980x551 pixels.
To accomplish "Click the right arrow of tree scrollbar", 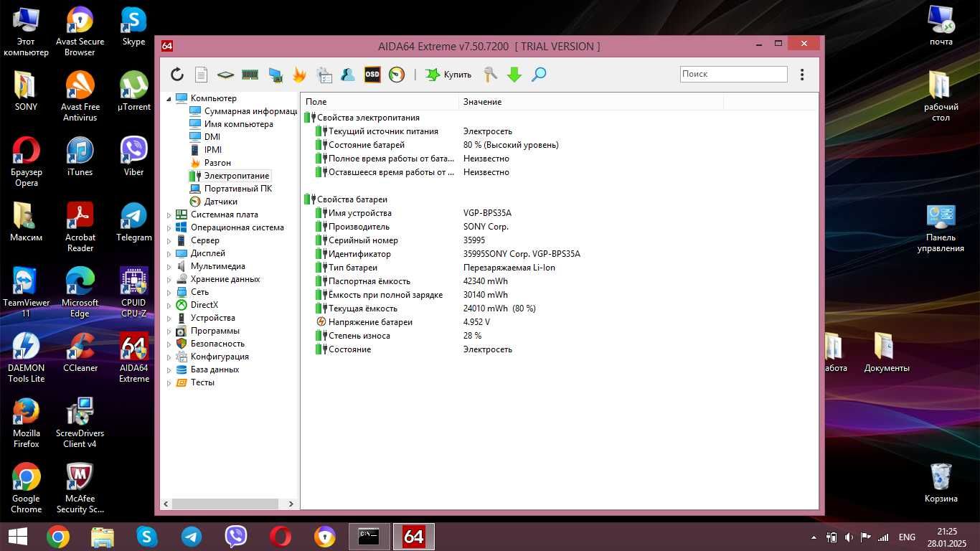I will [291, 504].
